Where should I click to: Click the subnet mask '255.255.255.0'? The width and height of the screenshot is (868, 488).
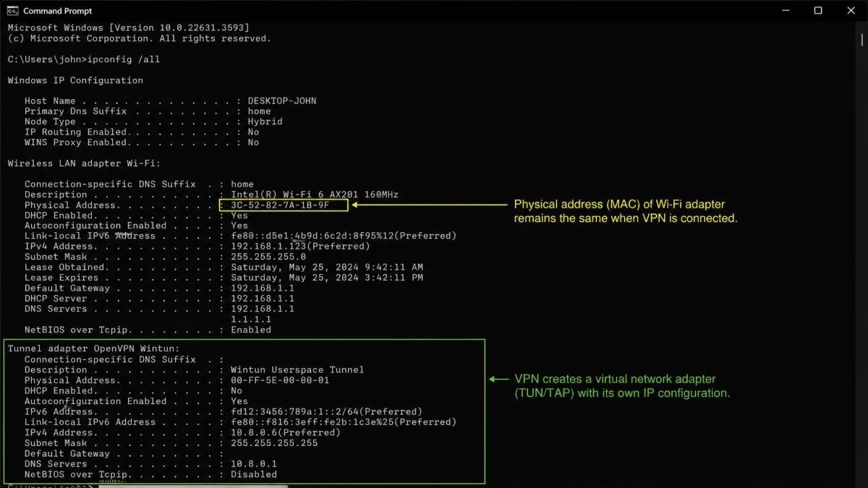268,257
